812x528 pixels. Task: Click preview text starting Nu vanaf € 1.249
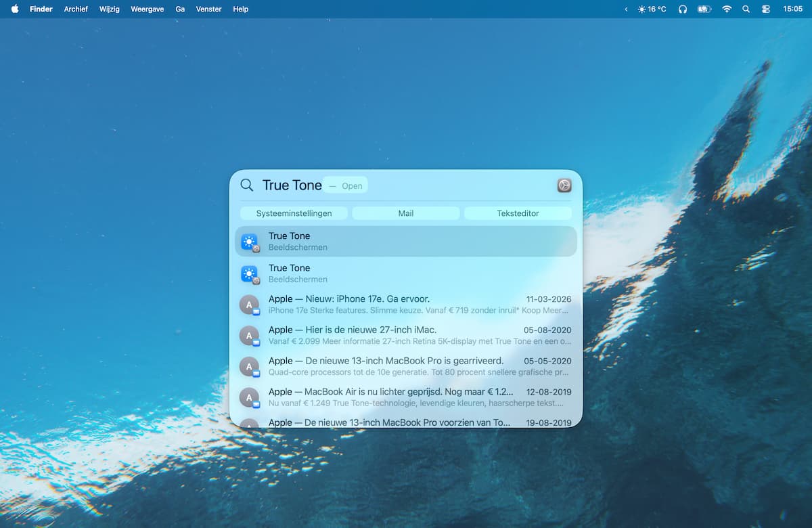point(416,403)
